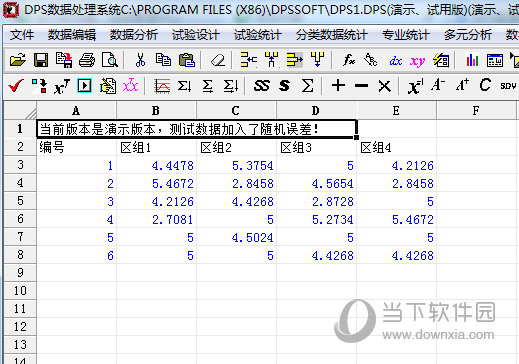Select cell containing 5.3754
Image resolution: width=519 pixels, height=364 pixels.
click(x=236, y=165)
